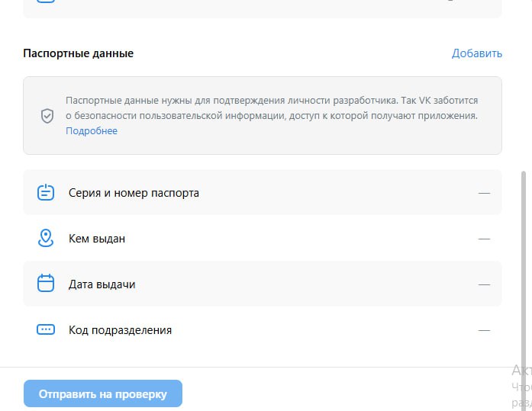Click the shield checkmark security icon
The width and height of the screenshot is (532, 411).
coord(47,116)
